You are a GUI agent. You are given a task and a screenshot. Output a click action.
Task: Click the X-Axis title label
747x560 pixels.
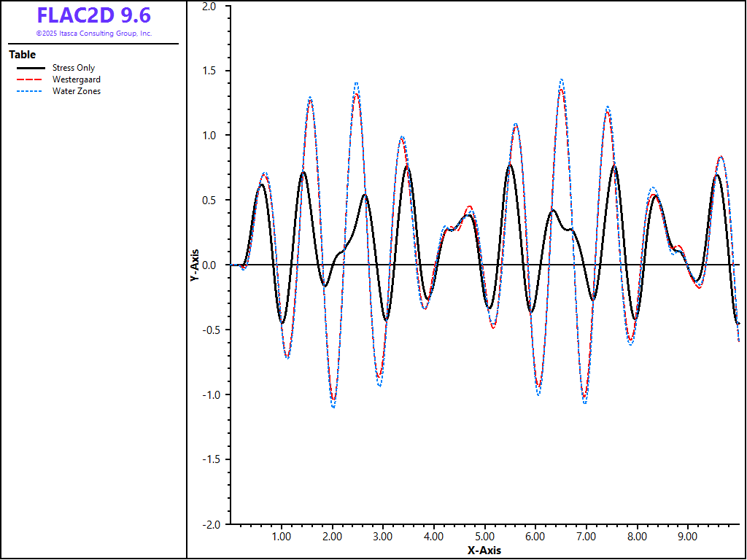pos(484,551)
